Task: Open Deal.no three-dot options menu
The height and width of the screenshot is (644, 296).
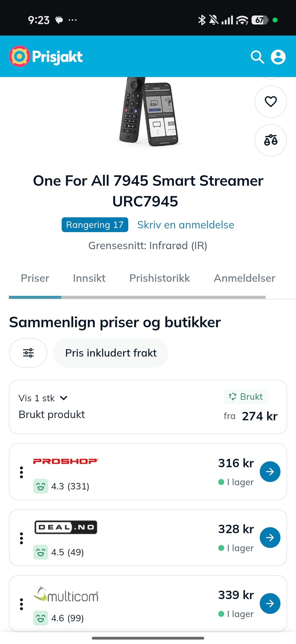Action: [21, 538]
